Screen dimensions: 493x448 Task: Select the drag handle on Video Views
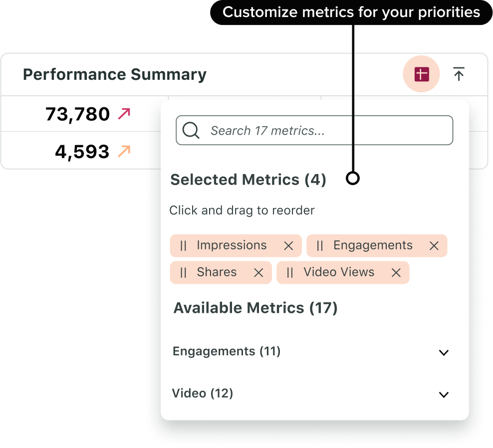[290, 272]
